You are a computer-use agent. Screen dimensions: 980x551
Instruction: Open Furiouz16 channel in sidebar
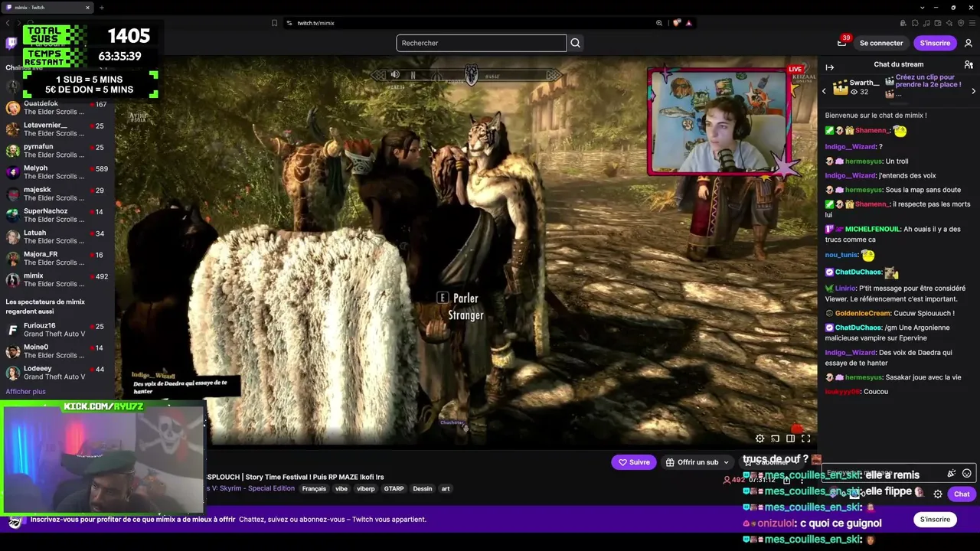(x=57, y=330)
